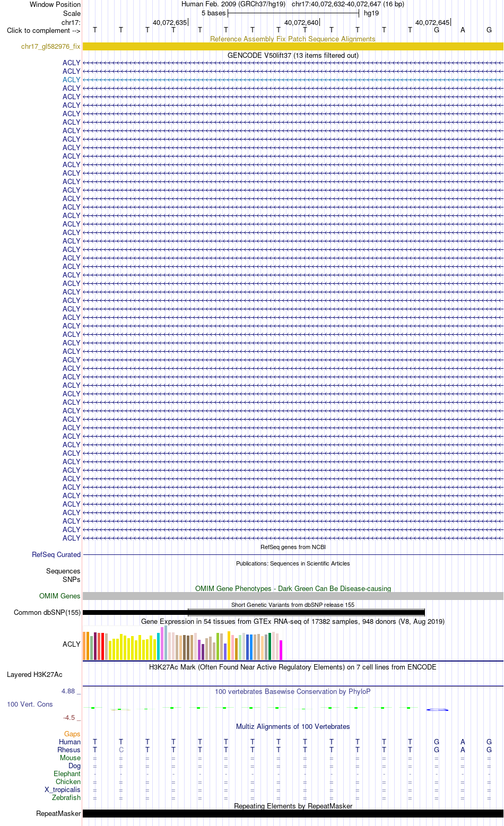The height and width of the screenshot is (826, 504).
Task: Click the 'SNPs' track label
Action: (x=72, y=579)
